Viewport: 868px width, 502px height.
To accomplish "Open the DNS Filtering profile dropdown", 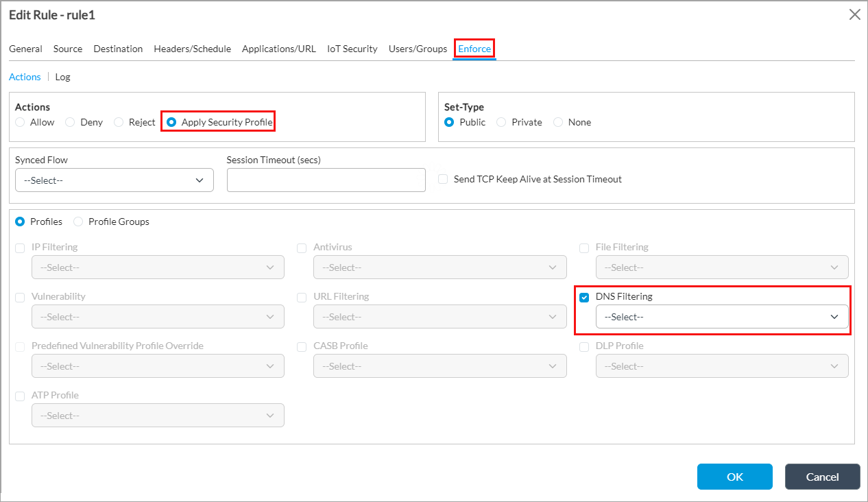I will click(x=722, y=317).
